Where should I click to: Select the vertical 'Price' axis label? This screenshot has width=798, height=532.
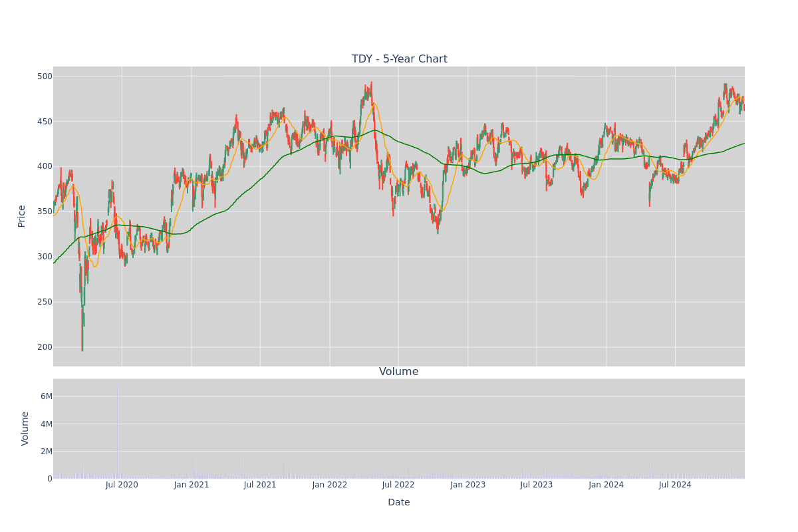22,216
